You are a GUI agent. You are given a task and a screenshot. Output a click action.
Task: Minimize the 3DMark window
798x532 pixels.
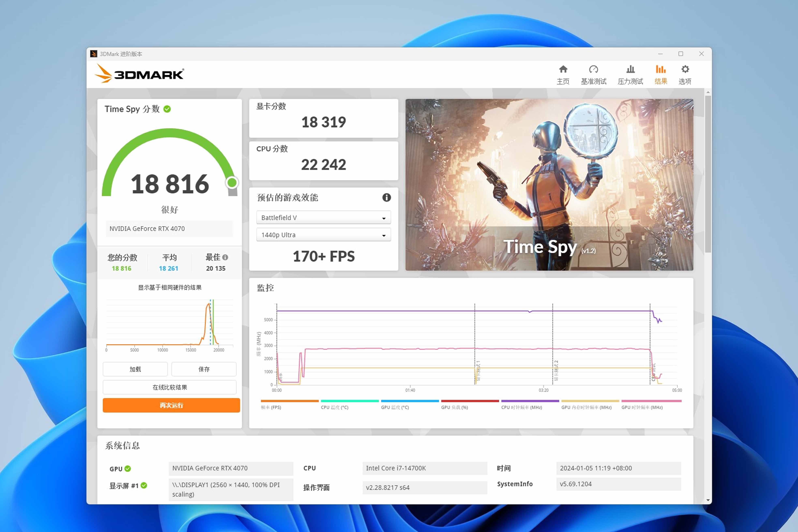660,54
